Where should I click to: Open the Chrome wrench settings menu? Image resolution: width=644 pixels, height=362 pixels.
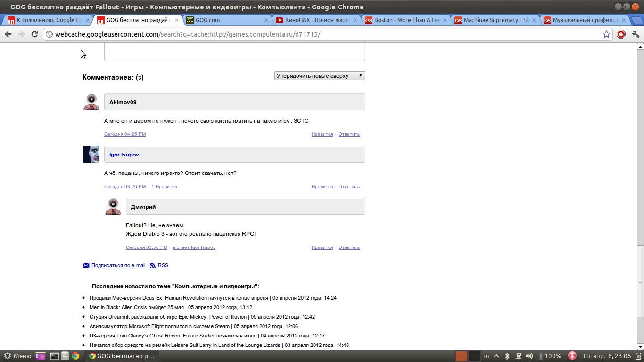(x=635, y=34)
